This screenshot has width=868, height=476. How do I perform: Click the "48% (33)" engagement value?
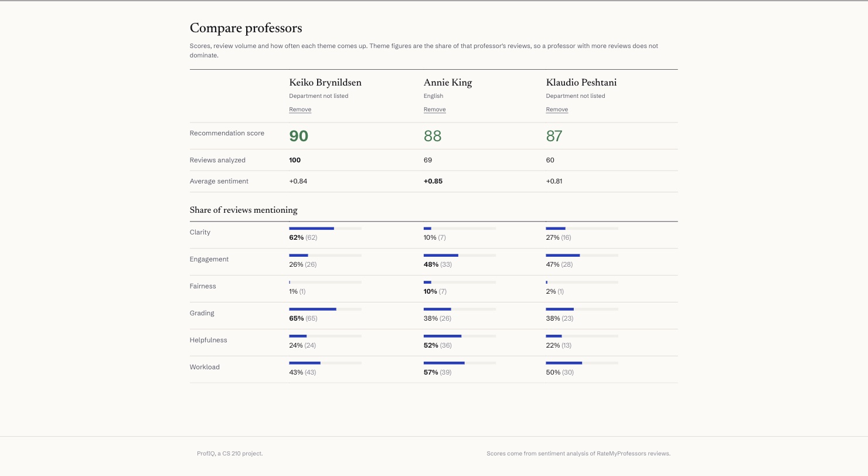click(x=438, y=264)
